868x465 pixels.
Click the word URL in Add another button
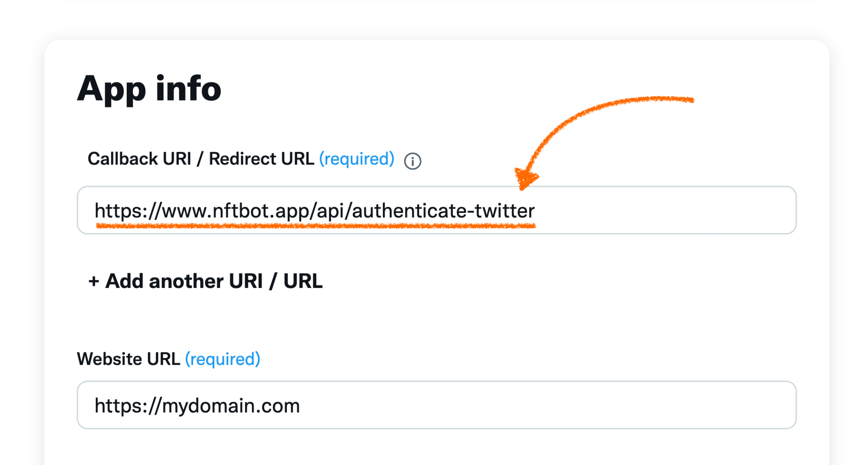coord(303,281)
